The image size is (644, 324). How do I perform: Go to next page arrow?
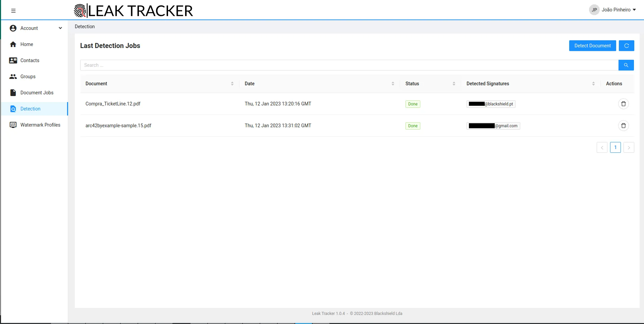click(629, 147)
